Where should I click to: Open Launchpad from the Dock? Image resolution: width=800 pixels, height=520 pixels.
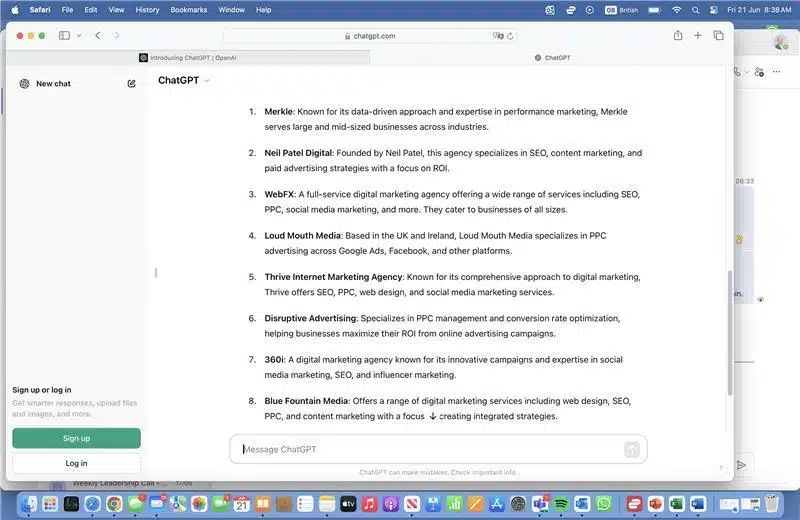coord(50,504)
